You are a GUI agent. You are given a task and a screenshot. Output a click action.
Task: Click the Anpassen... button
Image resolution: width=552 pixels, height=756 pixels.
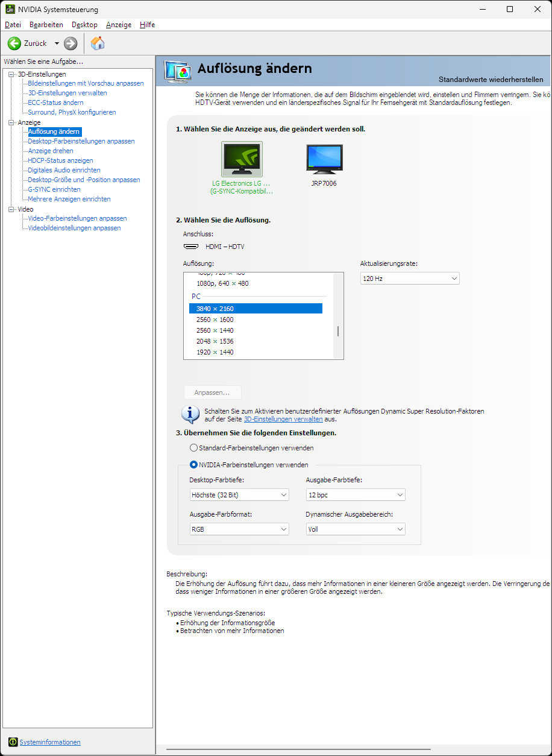coord(212,392)
